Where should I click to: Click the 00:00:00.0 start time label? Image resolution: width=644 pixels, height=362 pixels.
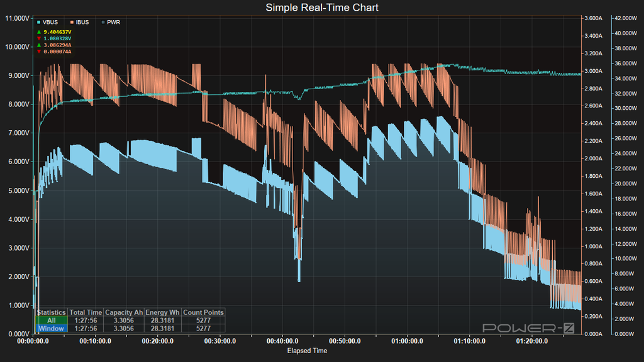[x=33, y=341]
